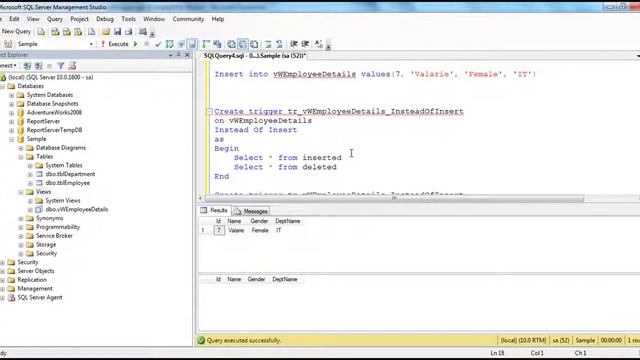Switch output to Results to Grid

click(243, 44)
